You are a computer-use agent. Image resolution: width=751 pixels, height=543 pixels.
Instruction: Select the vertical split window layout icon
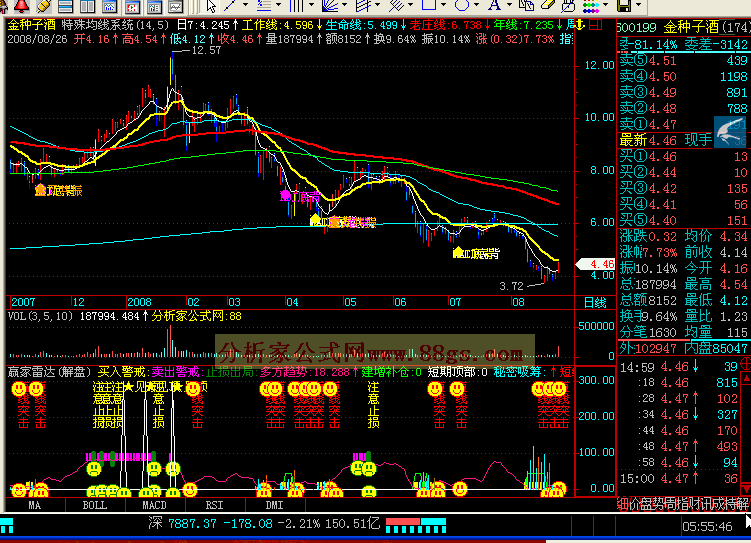click(x=87, y=6)
